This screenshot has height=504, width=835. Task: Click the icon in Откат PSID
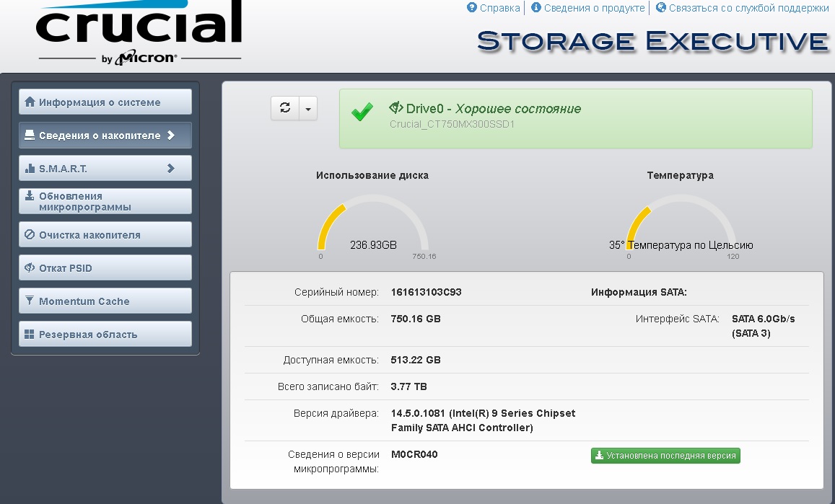tap(30, 268)
